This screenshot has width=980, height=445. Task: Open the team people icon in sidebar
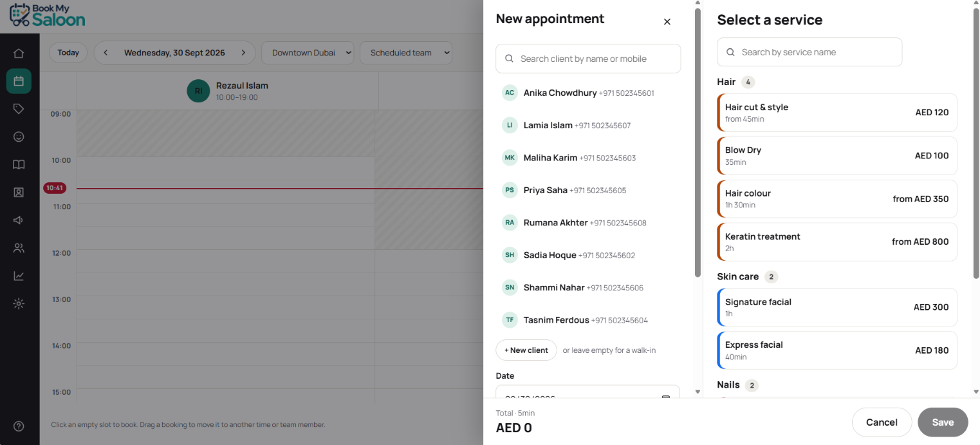coord(19,248)
